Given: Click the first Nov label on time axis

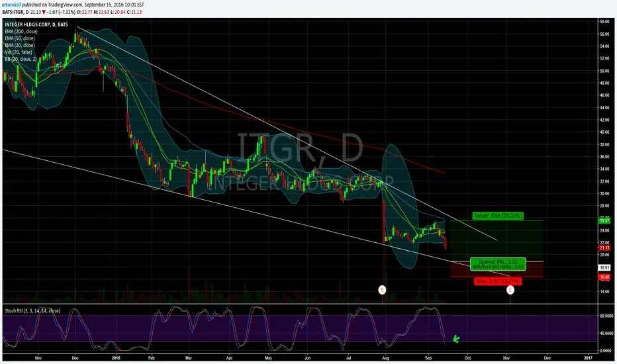Looking at the screenshot, I should [x=38, y=358].
